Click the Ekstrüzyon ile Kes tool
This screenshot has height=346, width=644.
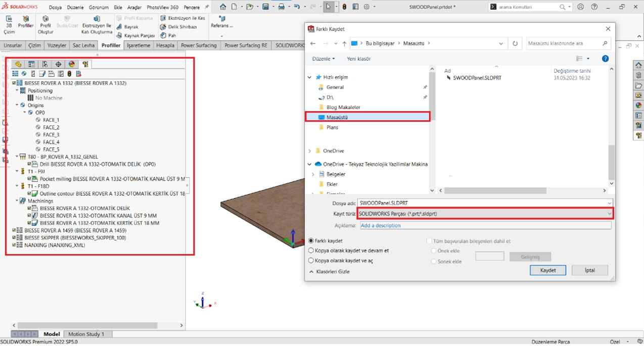183,18
